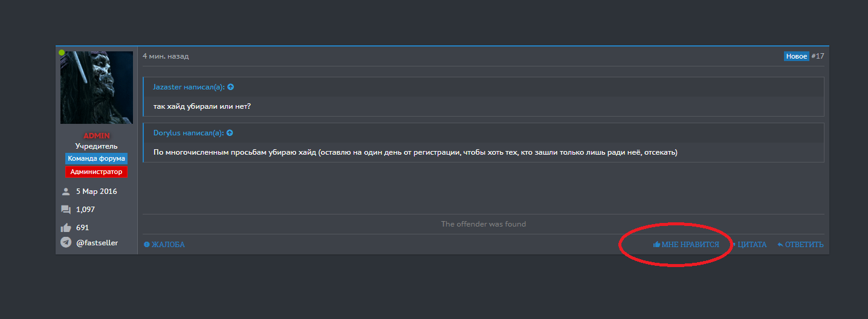Like the post with МНЕ НРАВИТСЯ

tap(687, 245)
